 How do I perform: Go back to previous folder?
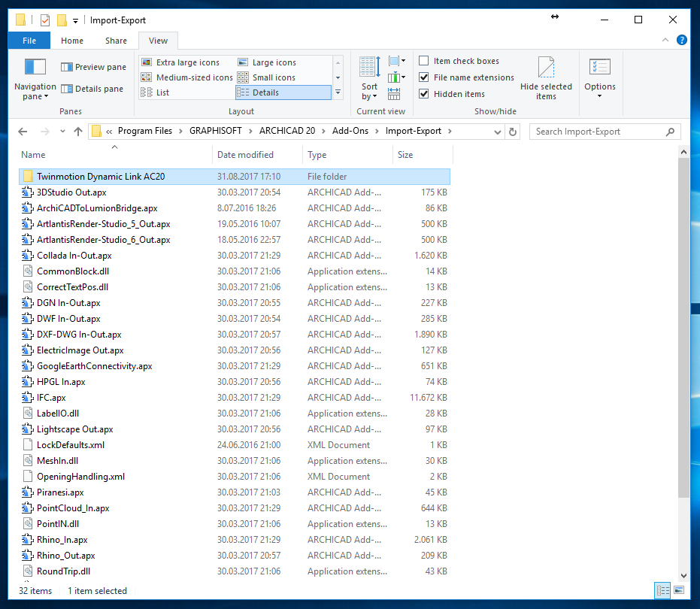23,132
